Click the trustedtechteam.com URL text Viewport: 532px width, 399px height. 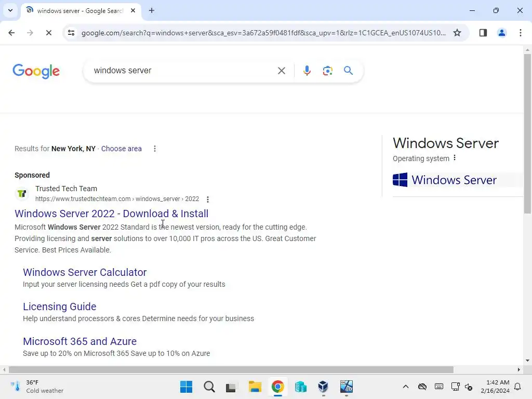(x=117, y=199)
